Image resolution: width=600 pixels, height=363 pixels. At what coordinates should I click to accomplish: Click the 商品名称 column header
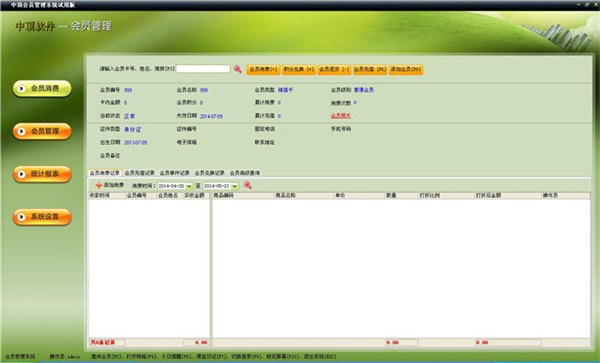(x=285, y=195)
